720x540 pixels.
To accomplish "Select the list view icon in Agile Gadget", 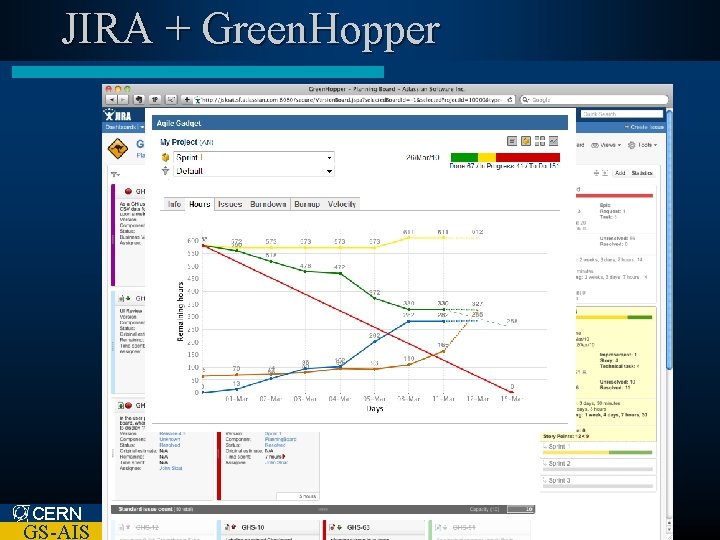I will (x=512, y=141).
